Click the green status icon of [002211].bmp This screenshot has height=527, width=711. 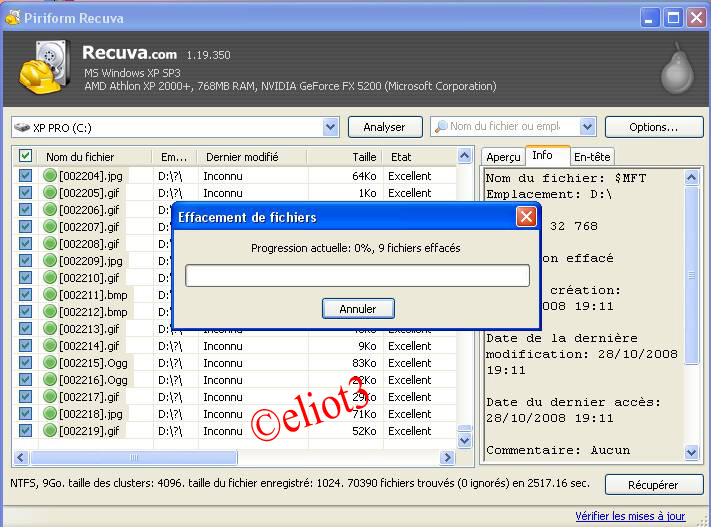[x=49, y=295]
